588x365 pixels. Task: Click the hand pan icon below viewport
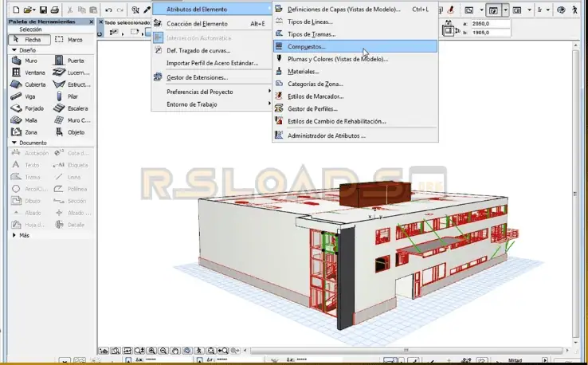(175, 351)
